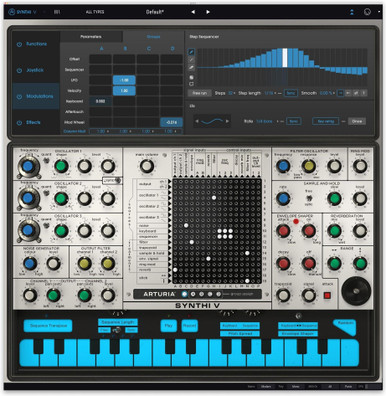
Task: Toggle the Effects section power button
Action: tap(19, 123)
